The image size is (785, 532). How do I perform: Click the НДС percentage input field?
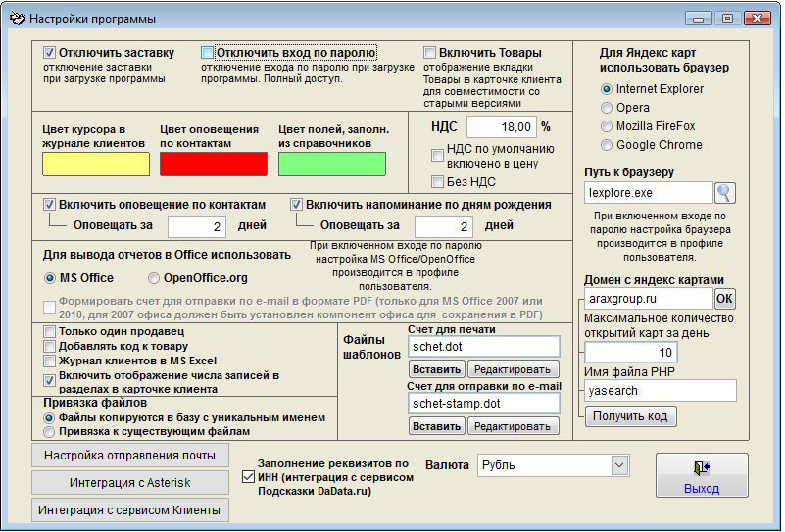[502, 127]
